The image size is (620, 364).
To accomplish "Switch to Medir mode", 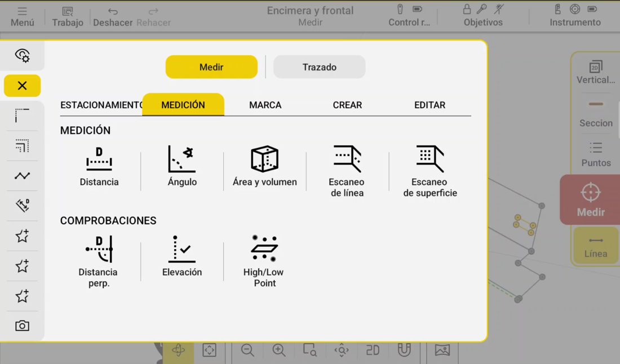I will pyautogui.click(x=211, y=67).
